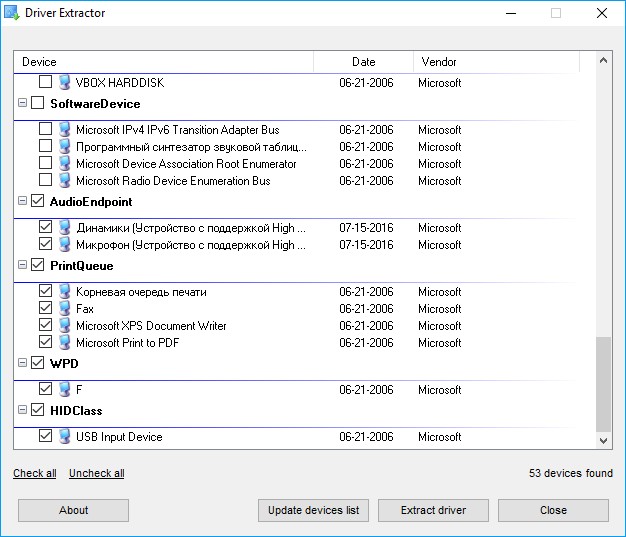Click the Uncheck all link

(x=97, y=473)
